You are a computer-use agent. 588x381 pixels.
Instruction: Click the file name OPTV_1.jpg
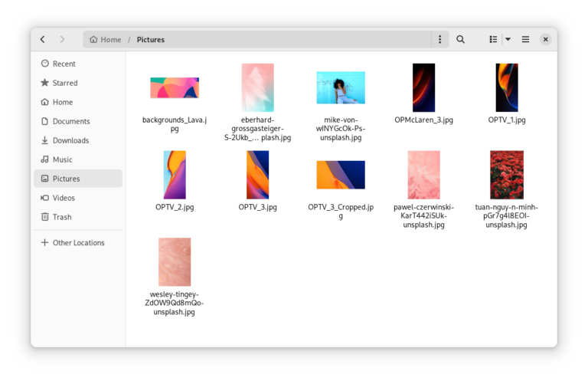[507, 120]
